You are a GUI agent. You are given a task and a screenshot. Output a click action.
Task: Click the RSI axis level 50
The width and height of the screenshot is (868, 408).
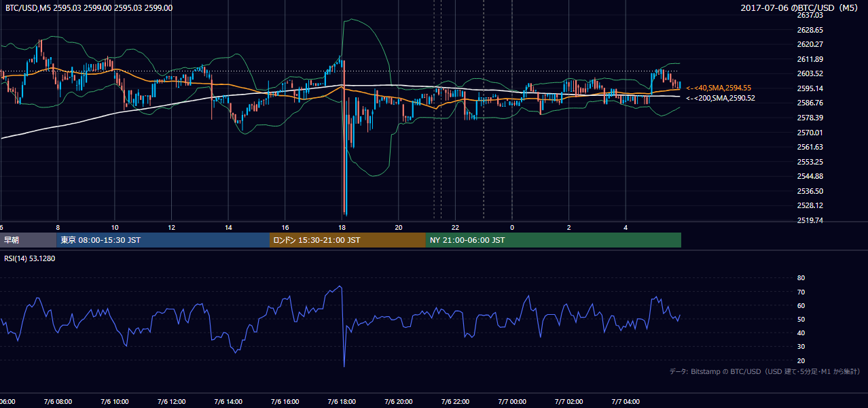[801, 320]
